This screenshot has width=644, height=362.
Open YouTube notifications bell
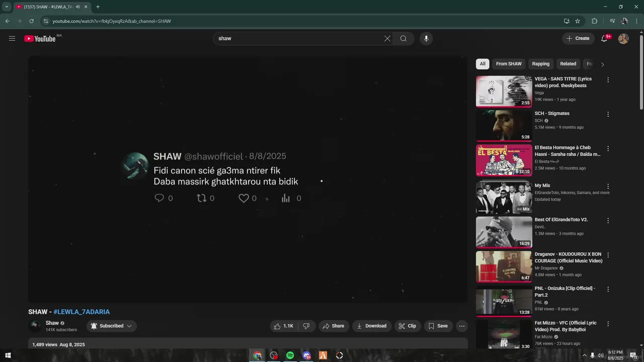[604, 38]
